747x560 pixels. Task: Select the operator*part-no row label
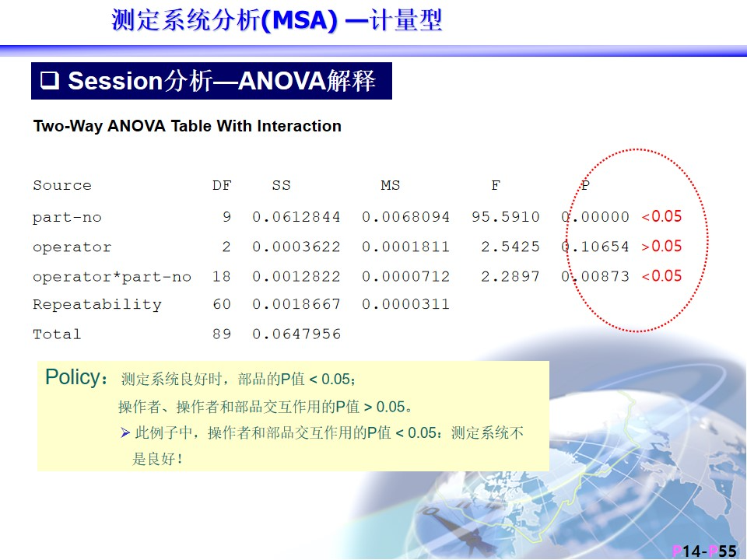pyautogui.click(x=112, y=277)
